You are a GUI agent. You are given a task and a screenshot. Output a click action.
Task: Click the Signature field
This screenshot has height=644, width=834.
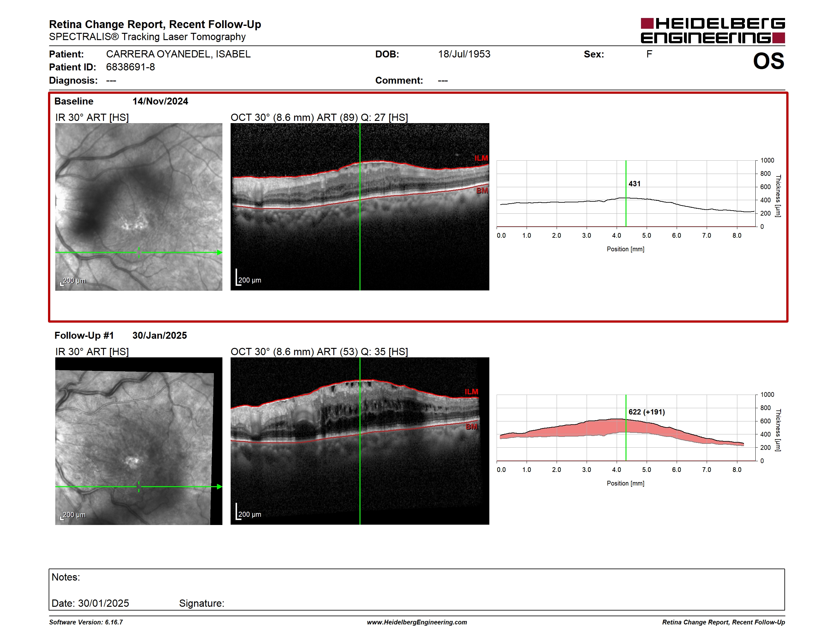202,603
